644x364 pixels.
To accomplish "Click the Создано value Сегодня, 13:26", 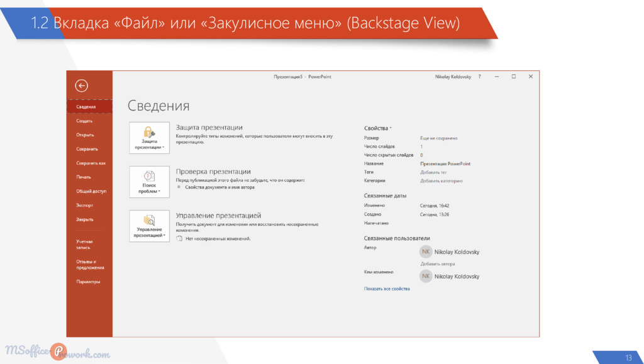I will pos(435,214).
